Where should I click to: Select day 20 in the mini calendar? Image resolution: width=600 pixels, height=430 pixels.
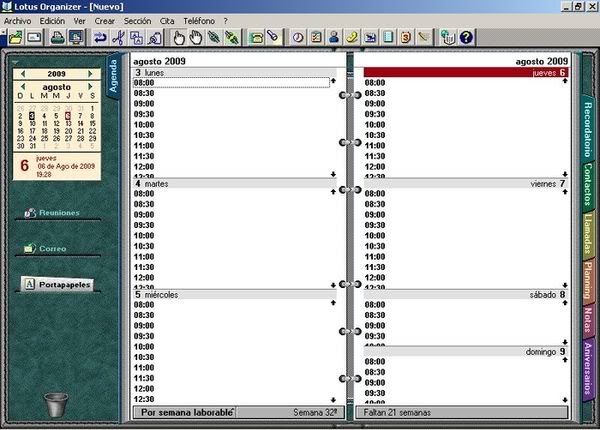(x=68, y=131)
